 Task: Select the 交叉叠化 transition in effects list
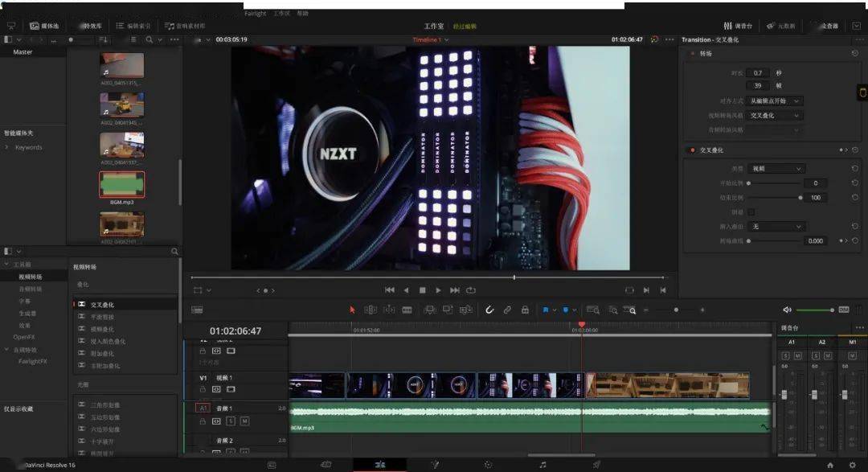125,305
